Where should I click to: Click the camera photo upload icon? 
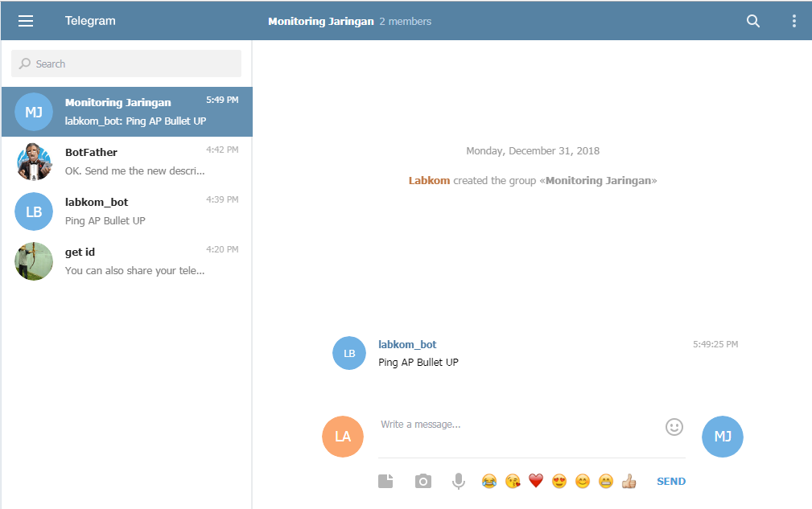coord(423,481)
